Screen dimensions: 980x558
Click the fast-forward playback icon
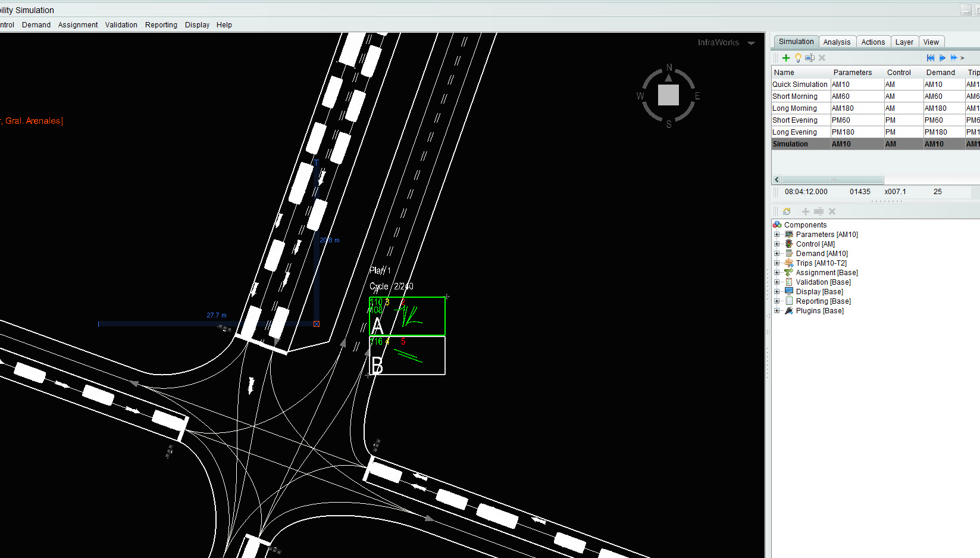[x=954, y=58]
